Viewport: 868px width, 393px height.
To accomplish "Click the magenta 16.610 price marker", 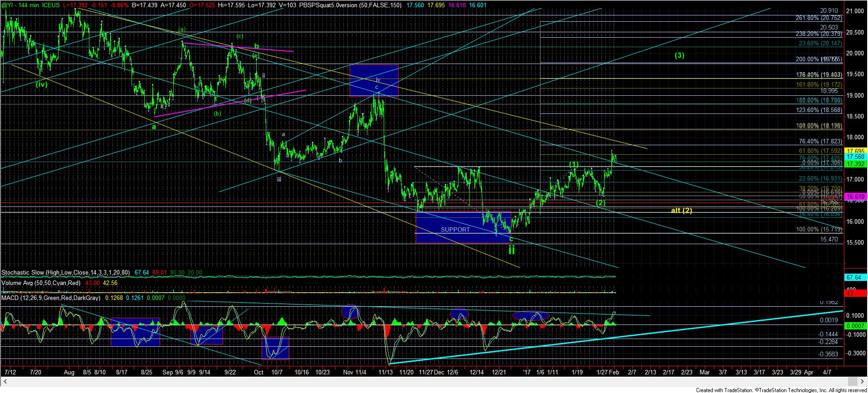I will pyautogui.click(x=855, y=196).
